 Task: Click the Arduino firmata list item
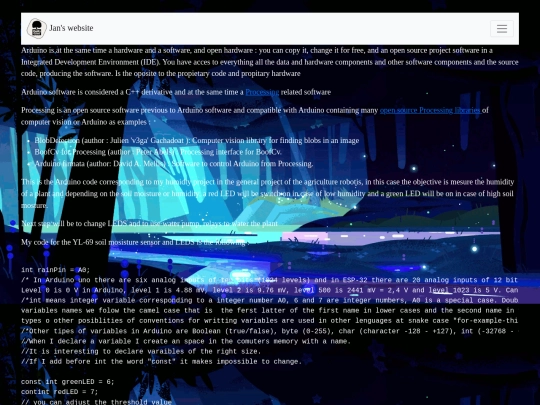pos(174,164)
